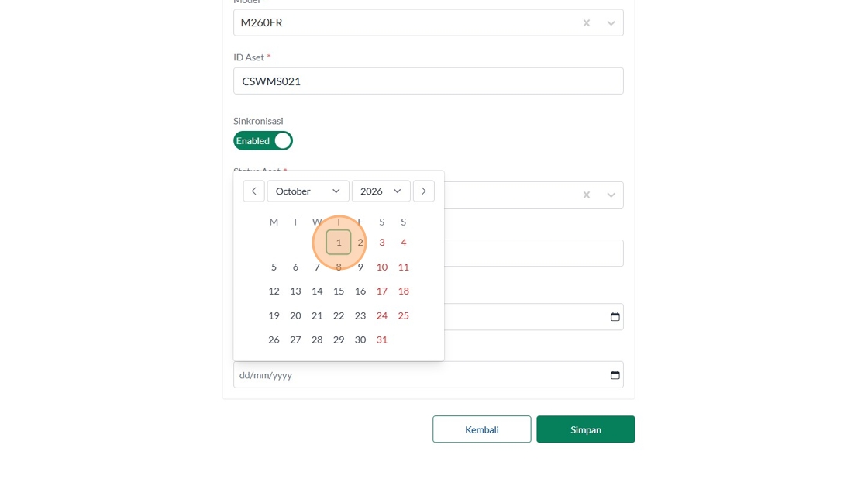Clear the Status Aset selection
This screenshot has height=486, width=868.
(x=587, y=195)
